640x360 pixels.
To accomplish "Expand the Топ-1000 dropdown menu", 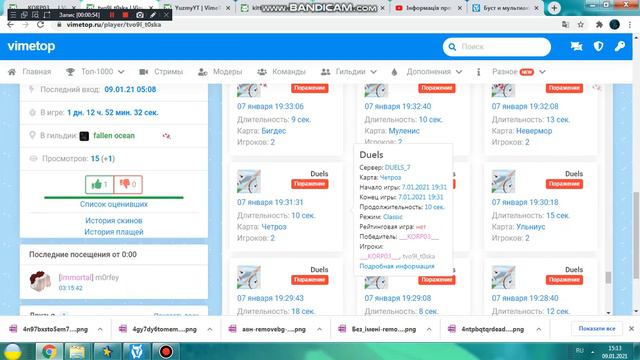I will [x=95, y=72].
